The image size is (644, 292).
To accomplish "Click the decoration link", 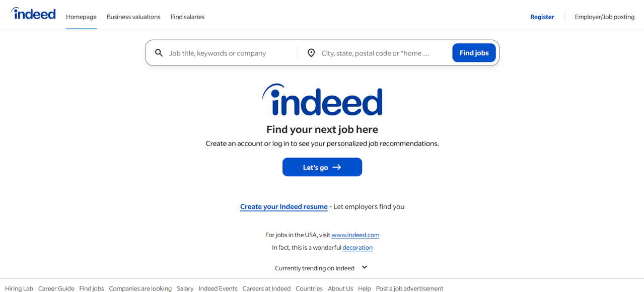I will click(357, 248).
